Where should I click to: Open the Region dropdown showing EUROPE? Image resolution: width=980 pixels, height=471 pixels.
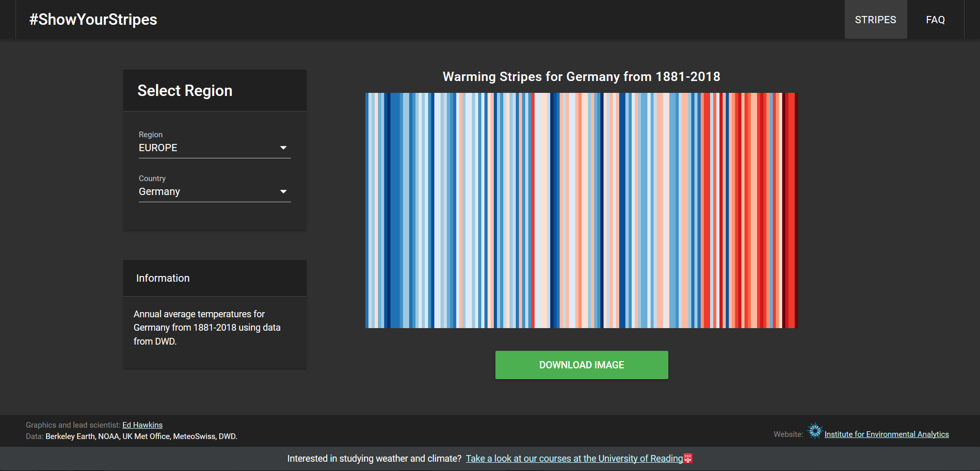[x=215, y=148]
